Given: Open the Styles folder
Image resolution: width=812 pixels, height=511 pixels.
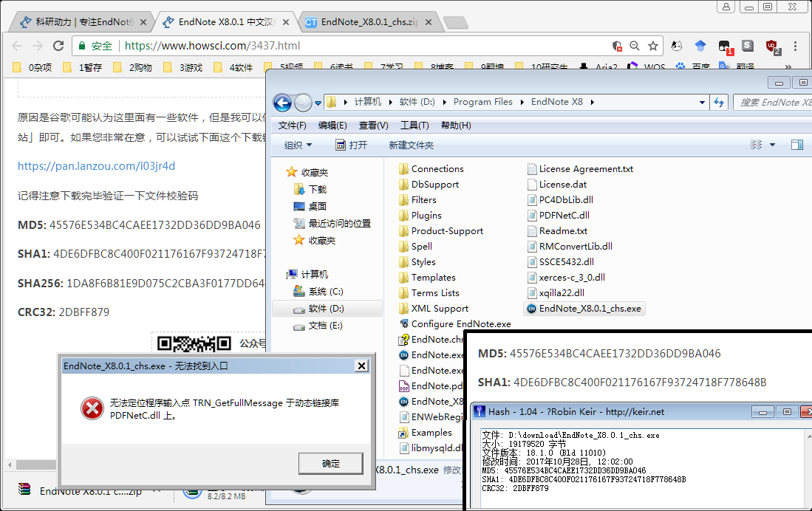Looking at the screenshot, I should pos(417,262).
